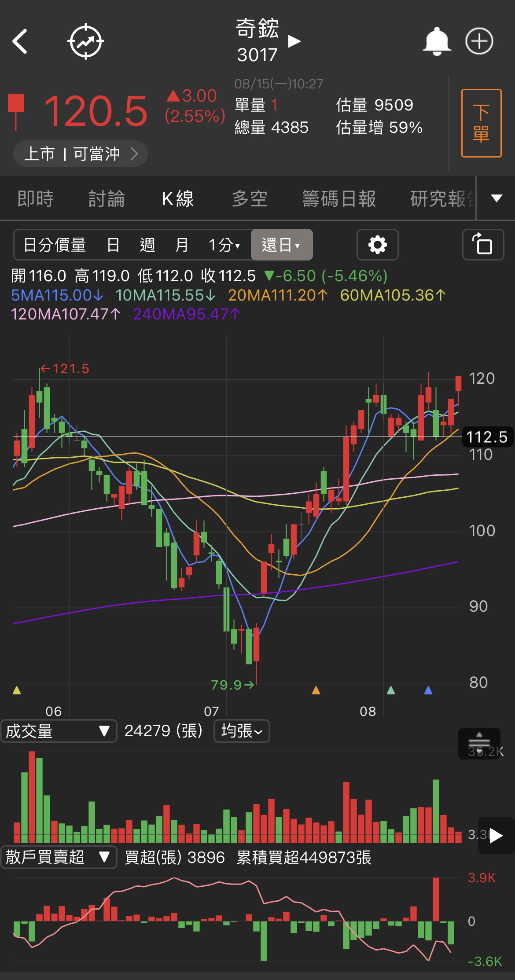Tap the play arrow beside volume chart
The width and height of the screenshot is (515, 980).
(x=496, y=835)
